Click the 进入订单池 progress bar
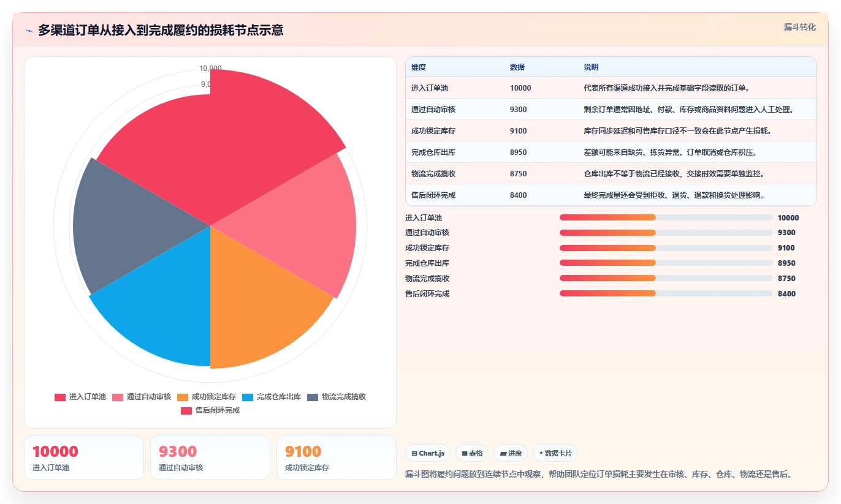Image resolution: width=841 pixels, height=504 pixels. tap(666, 217)
